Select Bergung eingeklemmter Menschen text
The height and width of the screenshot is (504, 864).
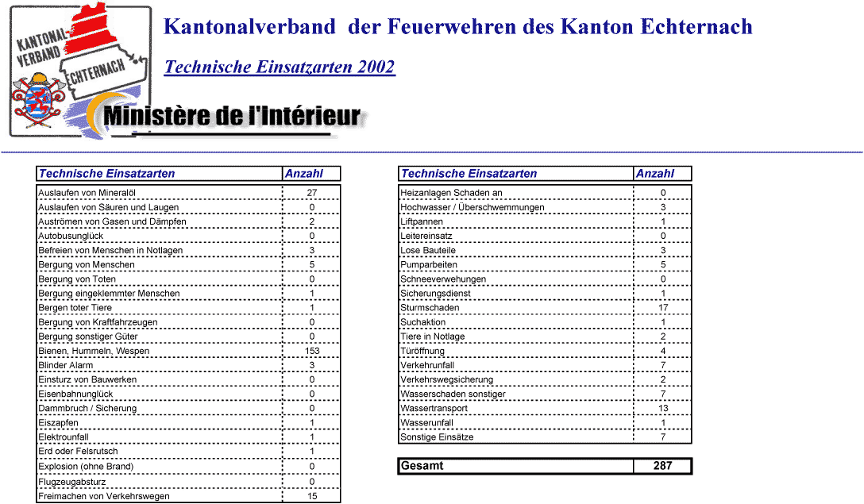(109, 293)
